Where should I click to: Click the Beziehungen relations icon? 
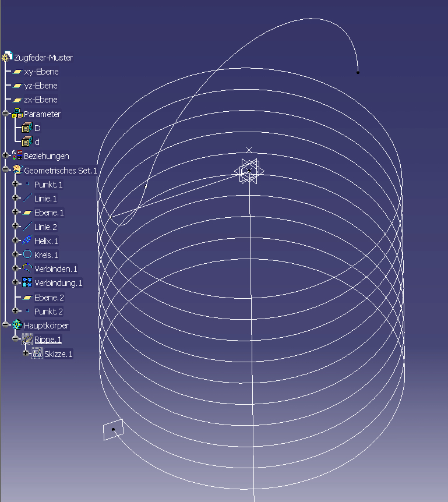[17, 155]
